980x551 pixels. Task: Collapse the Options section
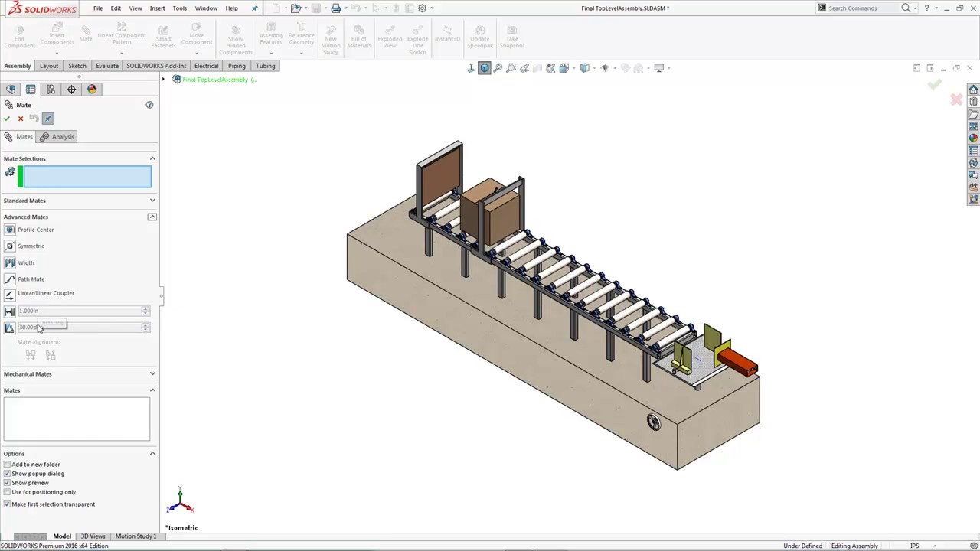[x=152, y=454]
